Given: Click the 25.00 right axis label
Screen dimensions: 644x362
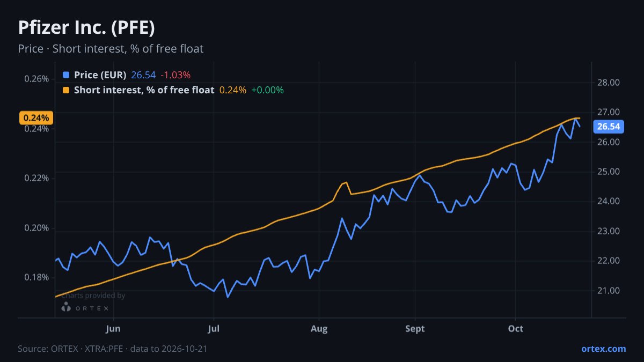Looking at the screenshot, I should [609, 172].
